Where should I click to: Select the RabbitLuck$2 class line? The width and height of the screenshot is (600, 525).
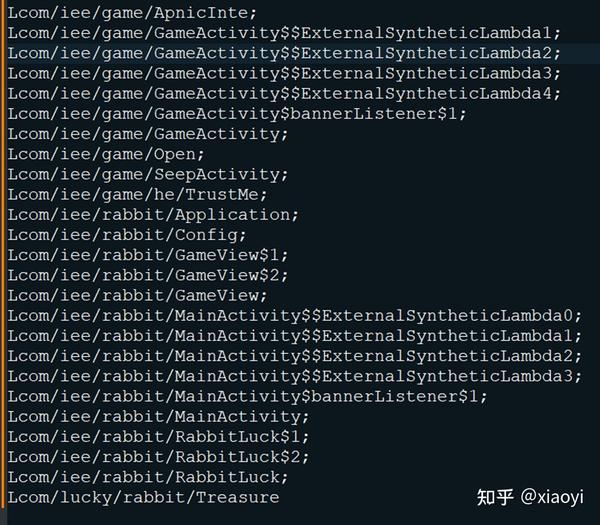click(x=158, y=457)
